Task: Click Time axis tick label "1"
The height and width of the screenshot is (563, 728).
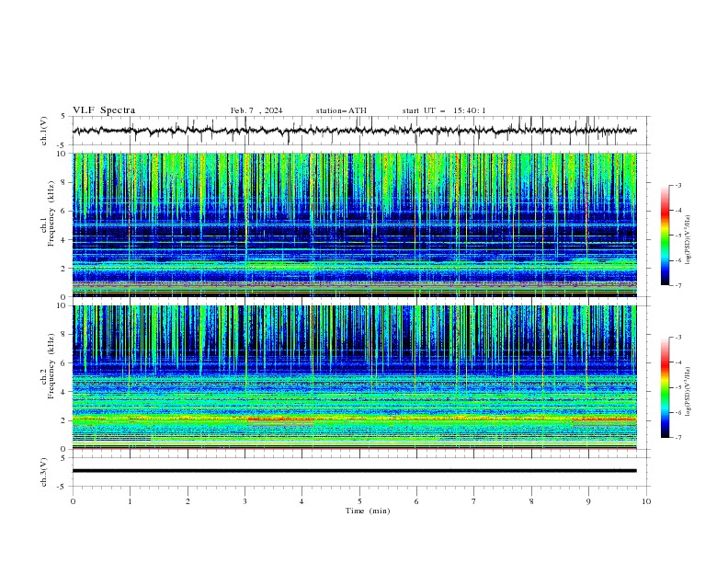Action: 130,501
